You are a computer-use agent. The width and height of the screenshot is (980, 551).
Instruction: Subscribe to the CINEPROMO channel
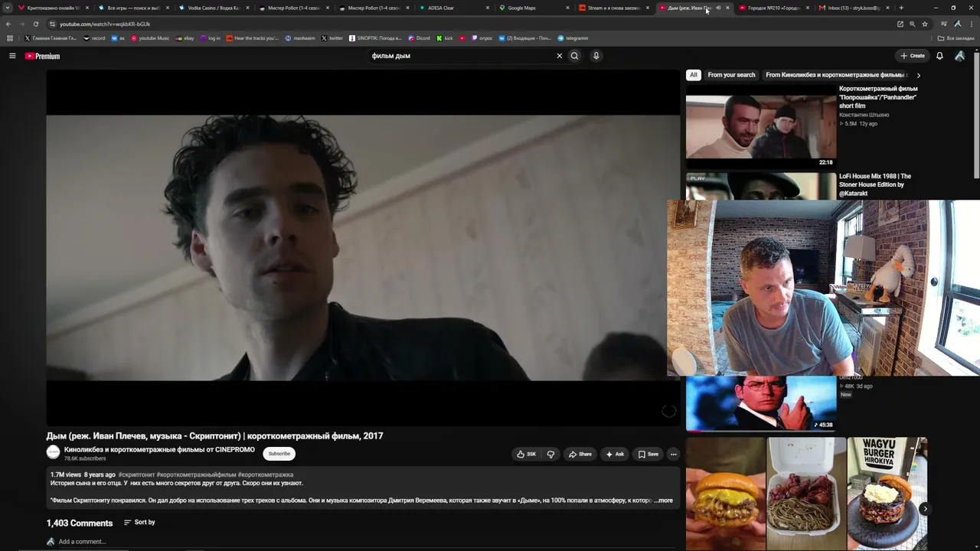pyautogui.click(x=279, y=454)
